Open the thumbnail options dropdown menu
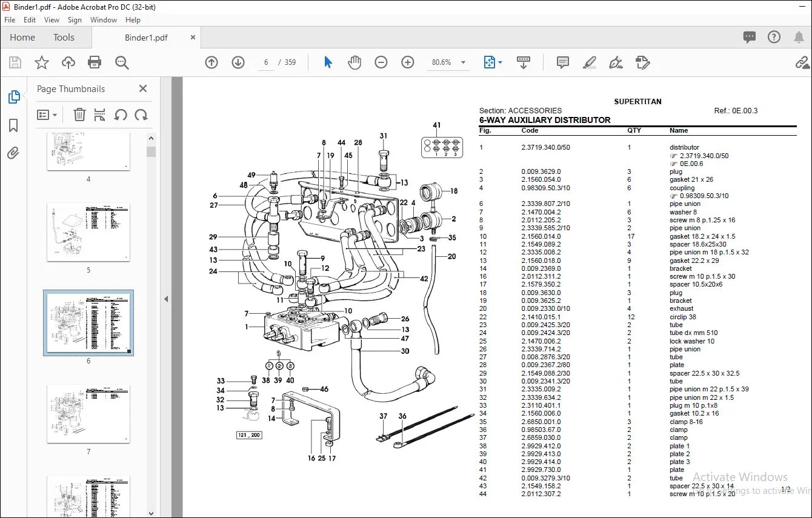The image size is (812, 518). click(x=47, y=115)
